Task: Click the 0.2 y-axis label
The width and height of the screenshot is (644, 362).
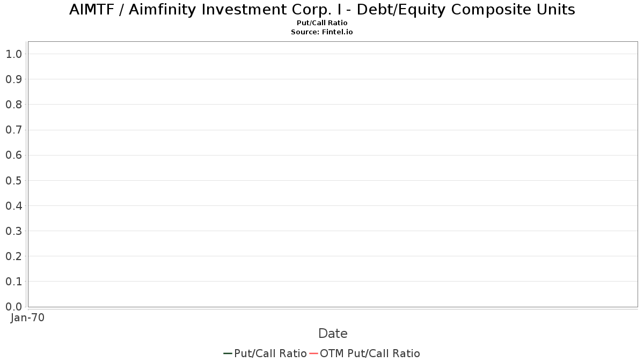Action: pyautogui.click(x=13, y=256)
